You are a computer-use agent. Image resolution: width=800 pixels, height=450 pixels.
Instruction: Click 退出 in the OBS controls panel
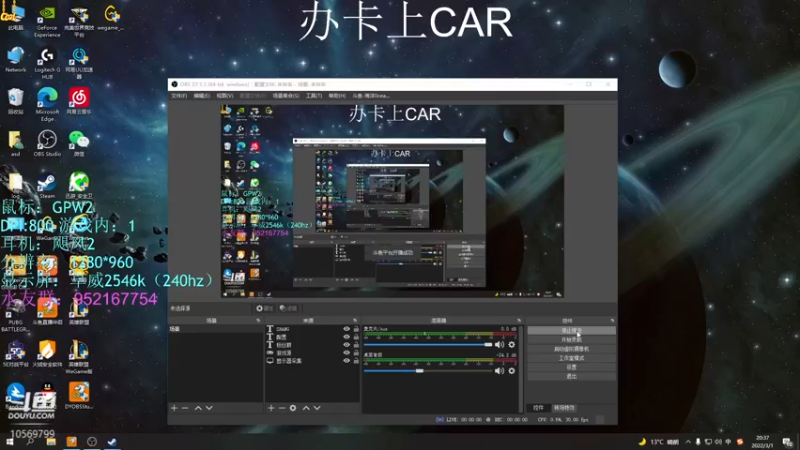pos(571,377)
